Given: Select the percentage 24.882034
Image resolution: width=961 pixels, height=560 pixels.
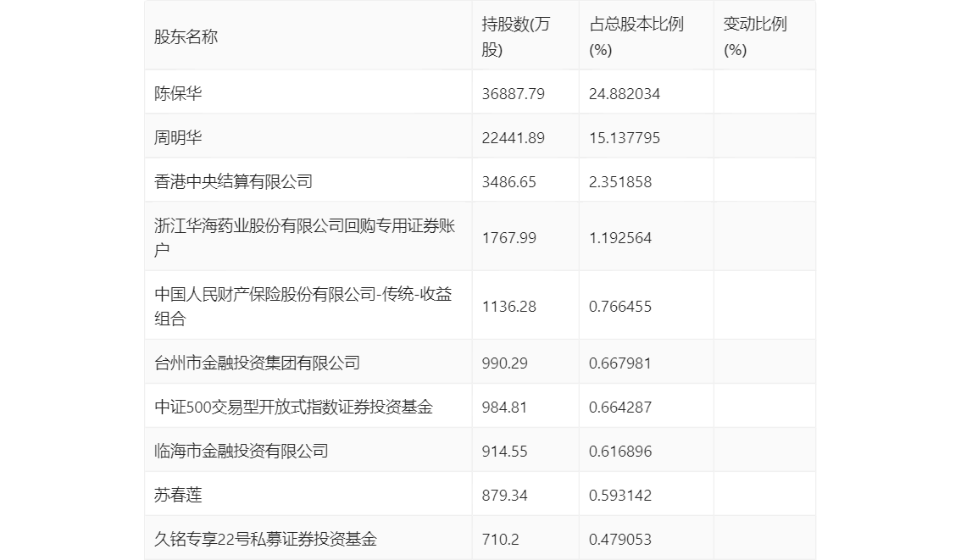Looking at the screenshot, I should (x=625, y=94).
